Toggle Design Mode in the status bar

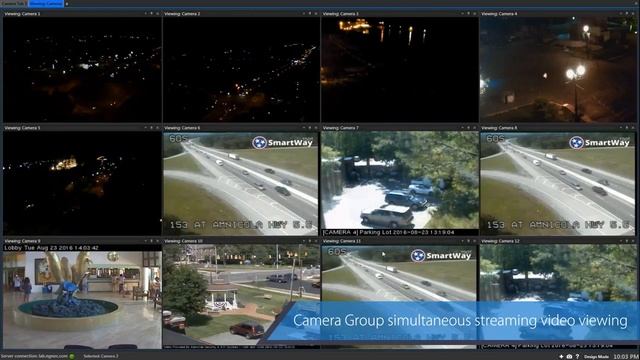(596, 357)
